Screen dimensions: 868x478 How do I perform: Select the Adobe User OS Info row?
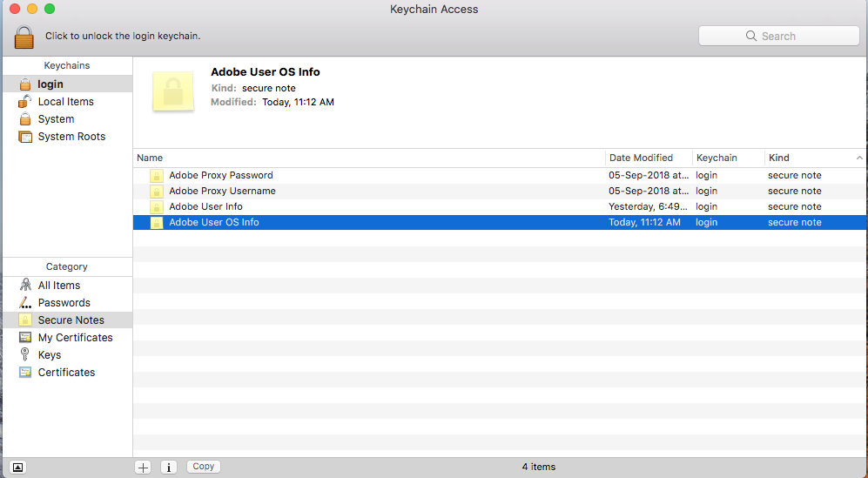(x=500, y=222)
